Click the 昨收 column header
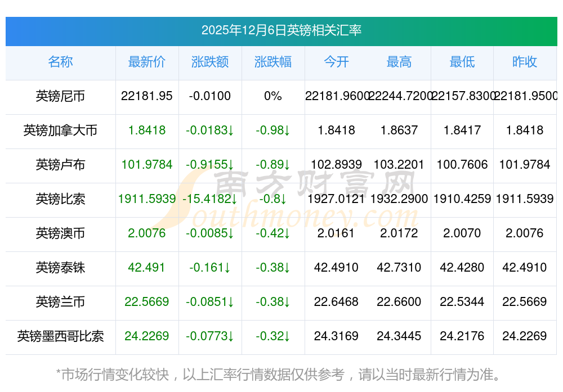563x392 pixels. tap(525, 62)
